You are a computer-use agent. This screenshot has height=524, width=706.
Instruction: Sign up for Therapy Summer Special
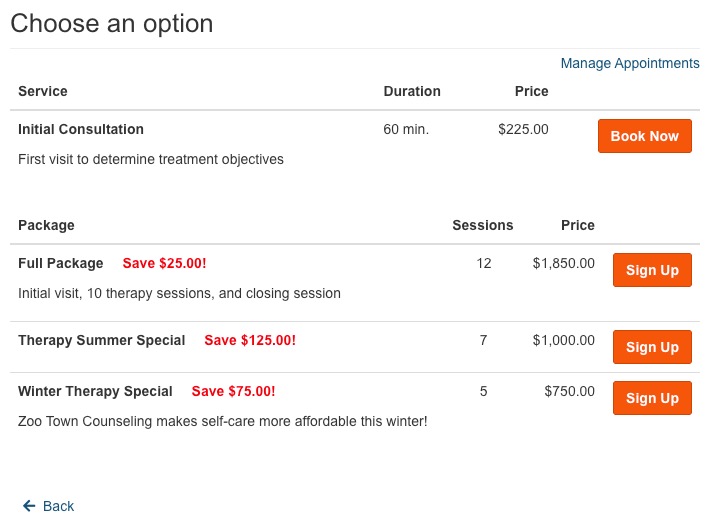point(652,347)
